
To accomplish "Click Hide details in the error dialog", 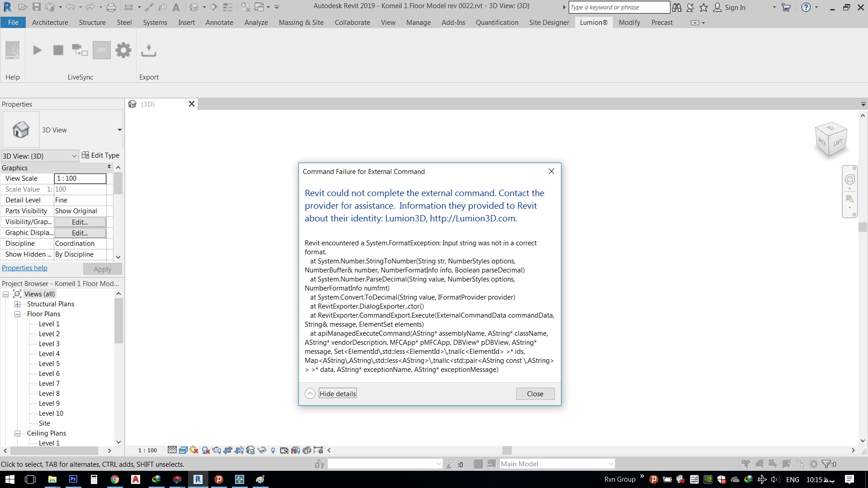I will 338,394.
